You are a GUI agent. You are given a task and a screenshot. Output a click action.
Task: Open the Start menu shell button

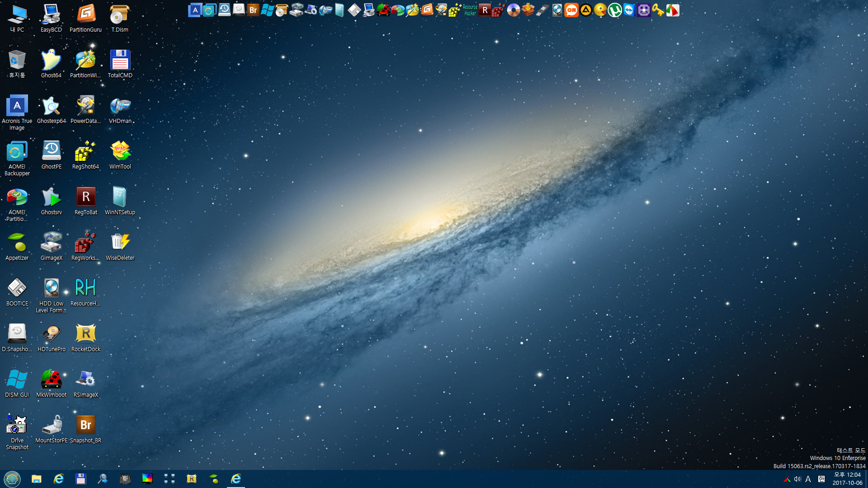12,479
